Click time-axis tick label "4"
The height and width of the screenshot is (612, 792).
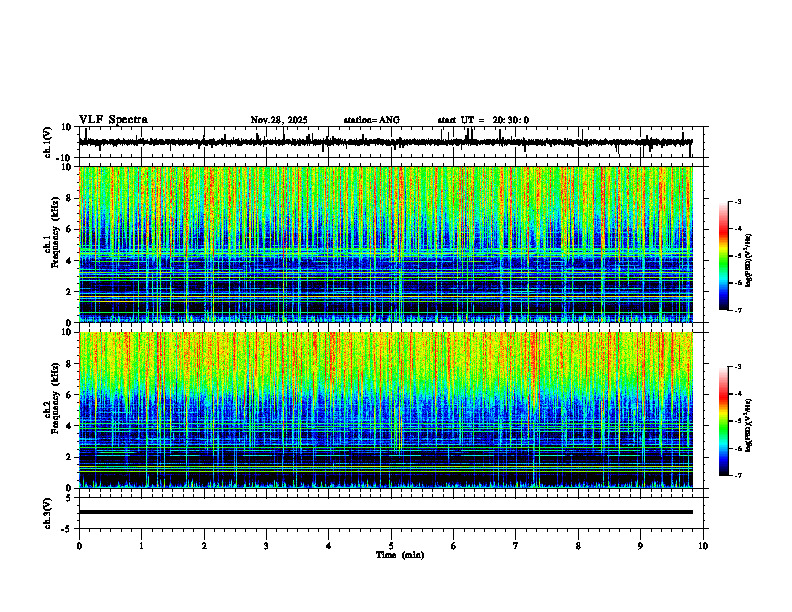tap(329, 546)
